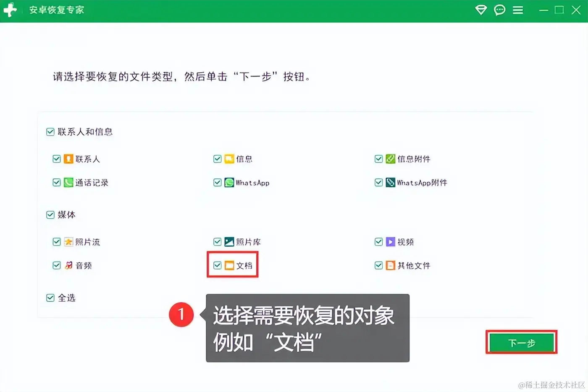The image size is (588, 392).
Task: Uncheck the 视频 checkbox
Action: click(x=379, y=242)
